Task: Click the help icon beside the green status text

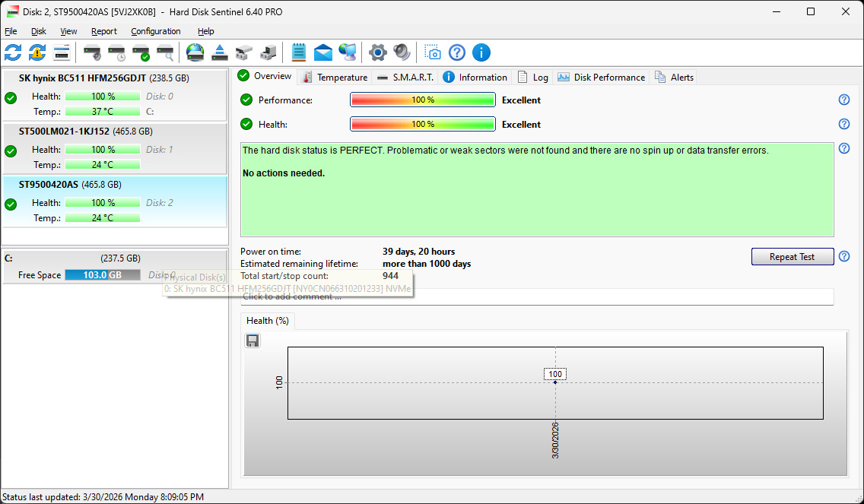Action: point(843,148)
